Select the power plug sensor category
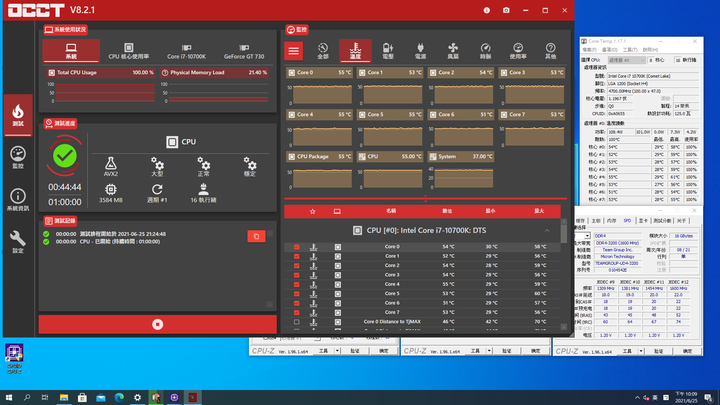This screenshot has height=405, width=720. 420,51
